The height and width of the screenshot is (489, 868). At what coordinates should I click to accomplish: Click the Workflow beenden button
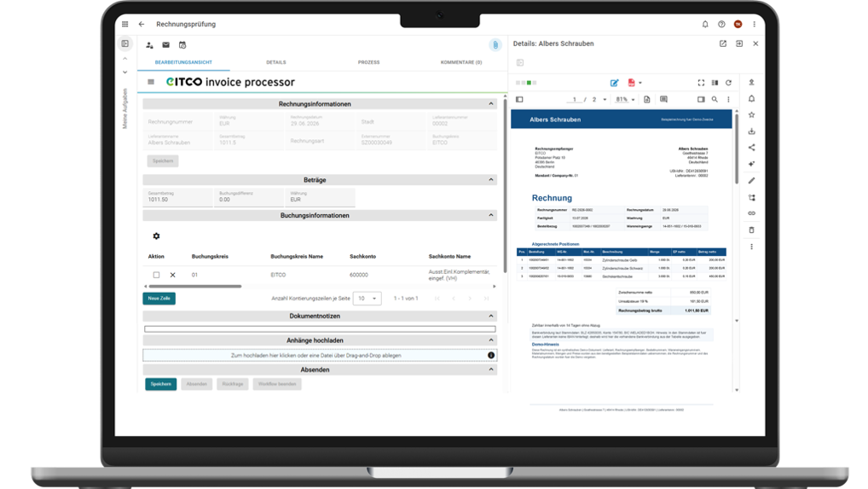(277, 384)
